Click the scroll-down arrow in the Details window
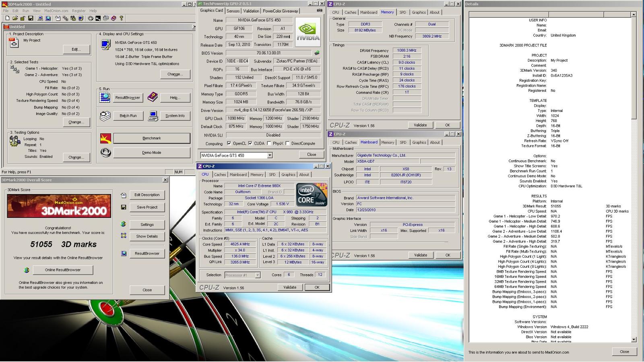 coord(634,339)
